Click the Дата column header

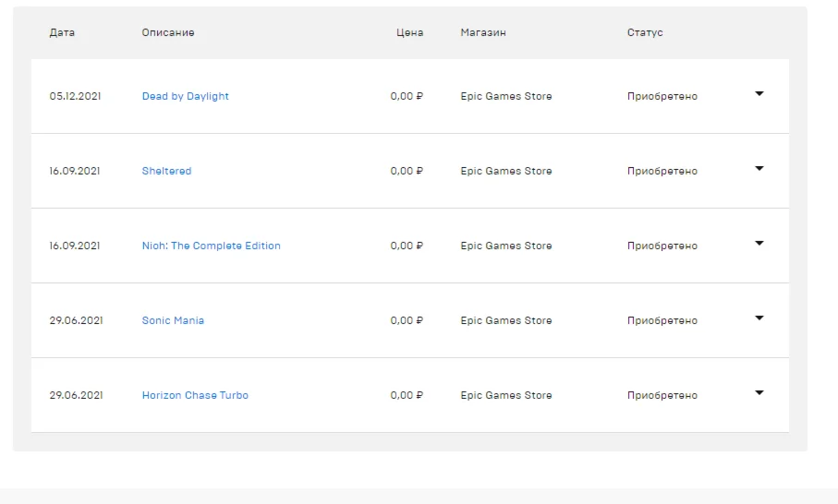tap(62, 32)
